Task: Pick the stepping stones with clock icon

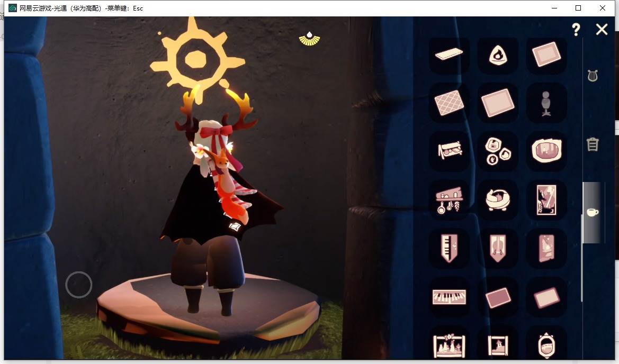Action: pyautogui.click(x=498, y=151)
